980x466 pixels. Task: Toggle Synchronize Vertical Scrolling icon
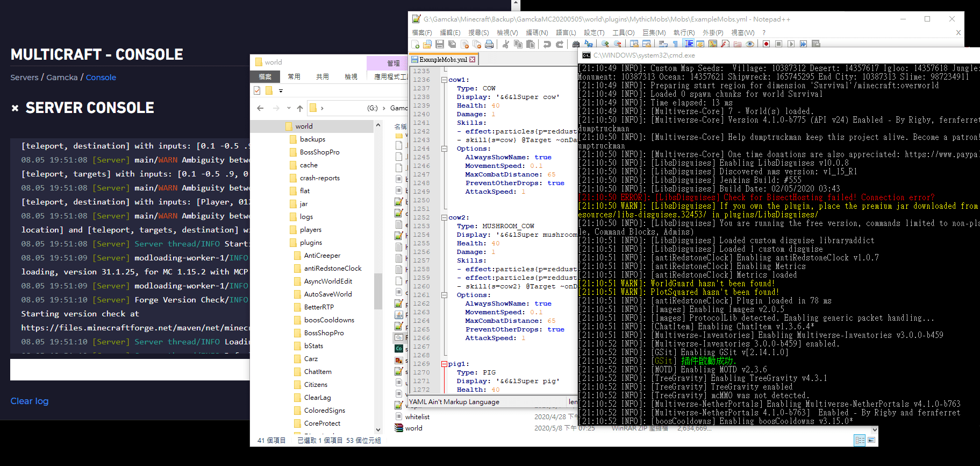(634, 44)
